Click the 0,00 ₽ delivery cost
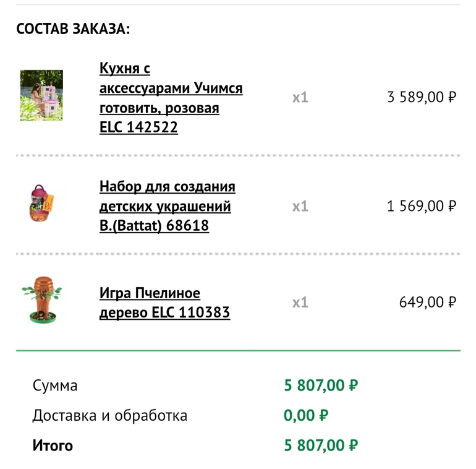Viewport: 476px width, 469px height. pyautogui.click(x=306, y=415)
